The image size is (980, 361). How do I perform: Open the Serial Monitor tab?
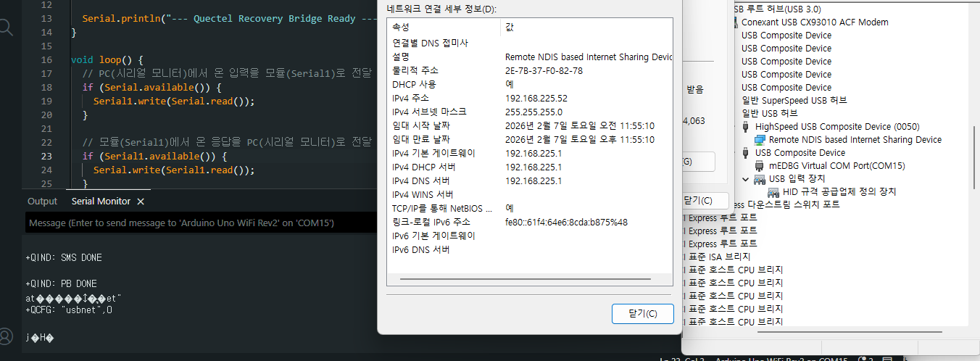click(101, 202)
